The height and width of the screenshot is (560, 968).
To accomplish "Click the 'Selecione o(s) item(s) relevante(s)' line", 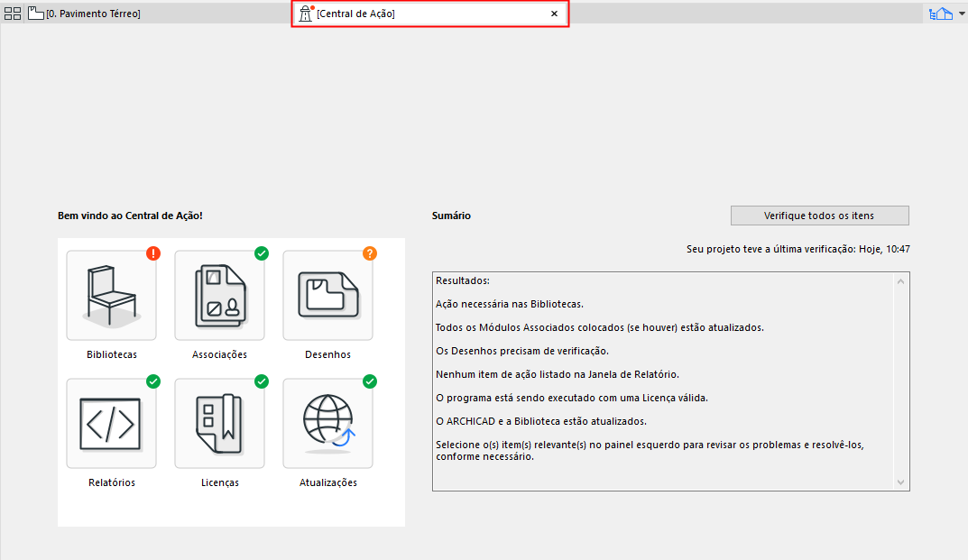I will point(650,450).
